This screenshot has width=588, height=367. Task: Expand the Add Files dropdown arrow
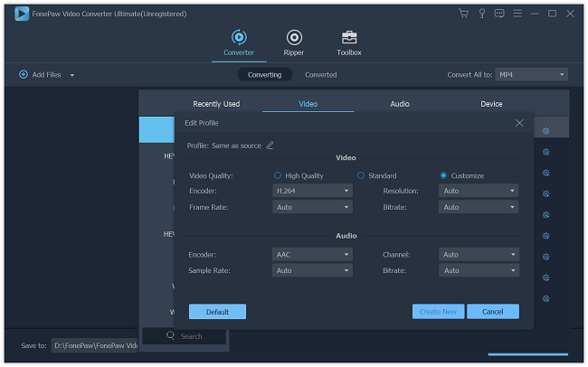click(72, 75)
